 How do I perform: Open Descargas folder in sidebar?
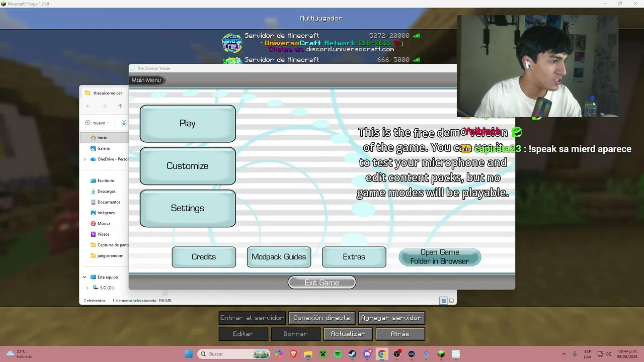[x=104, y=192]
